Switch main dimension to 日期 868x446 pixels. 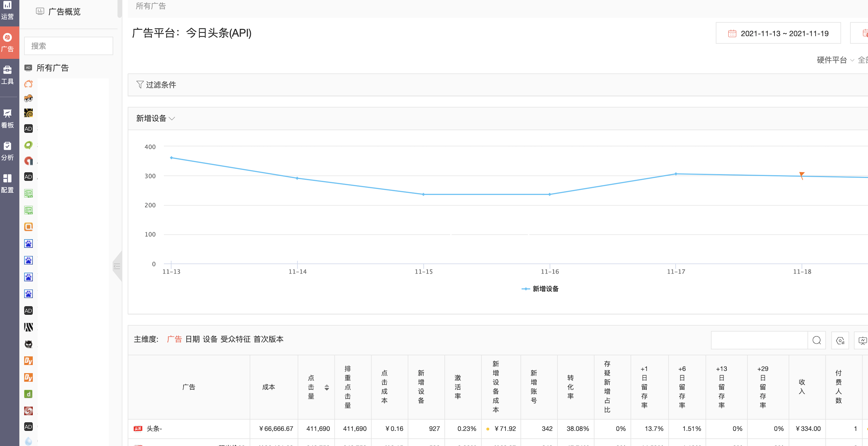(192, 339)
